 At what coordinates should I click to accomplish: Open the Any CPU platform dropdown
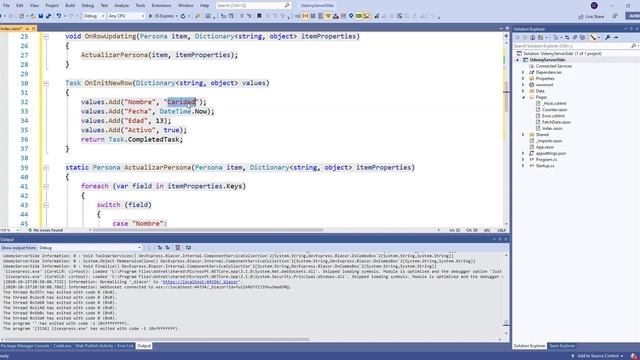point(126,16)
